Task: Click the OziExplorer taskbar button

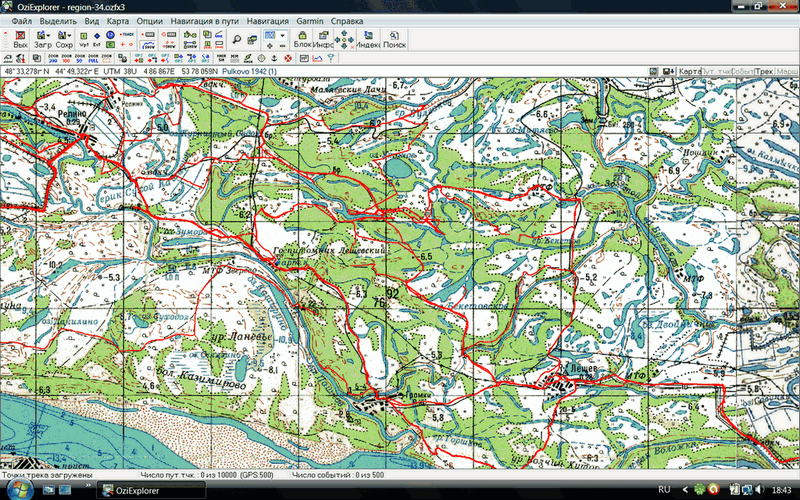Action: pyautogui.click(x=151, y=490)
